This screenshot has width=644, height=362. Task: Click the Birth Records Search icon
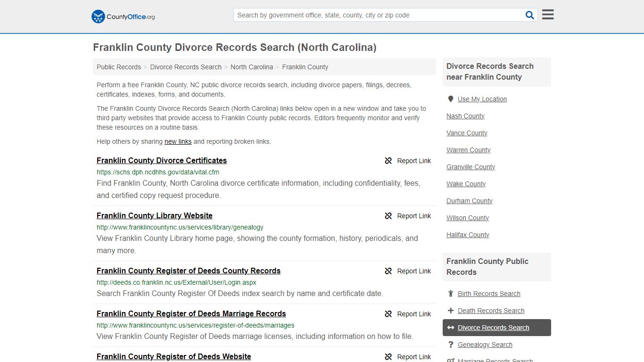(451, 294)
